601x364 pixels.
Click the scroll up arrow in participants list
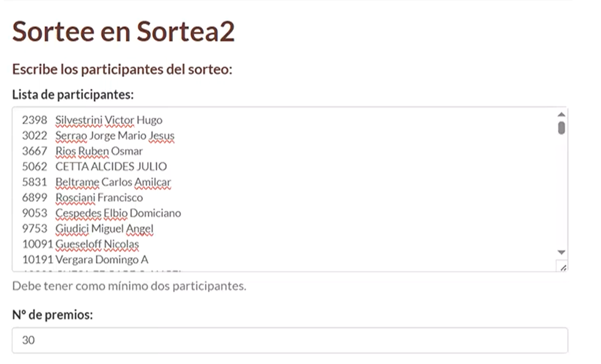point(561,114)
